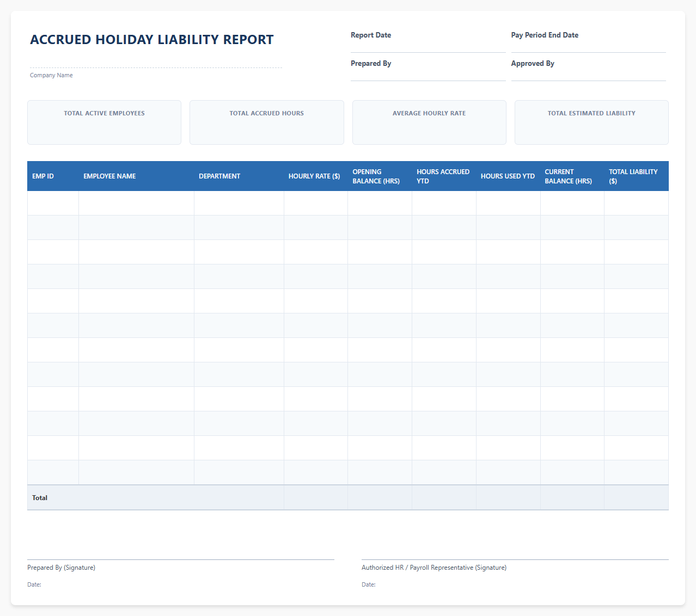Click the Accrued Holiday Liability Report title

[152, 40]
